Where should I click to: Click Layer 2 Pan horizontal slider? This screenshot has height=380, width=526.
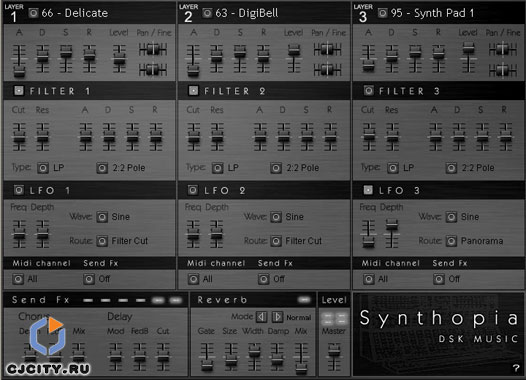pyautogui.click(x=327, y=49)
